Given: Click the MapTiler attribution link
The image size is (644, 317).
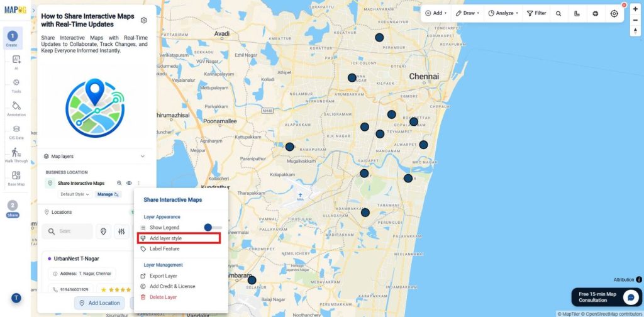Looking at the screenshot, I should 569,314.
